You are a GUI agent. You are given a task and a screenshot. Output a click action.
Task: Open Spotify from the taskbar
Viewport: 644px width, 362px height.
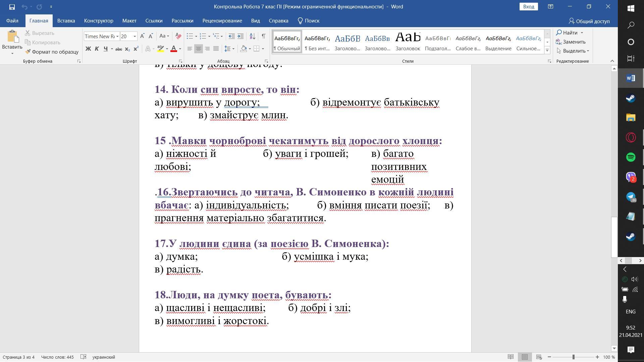coord(631,157)
